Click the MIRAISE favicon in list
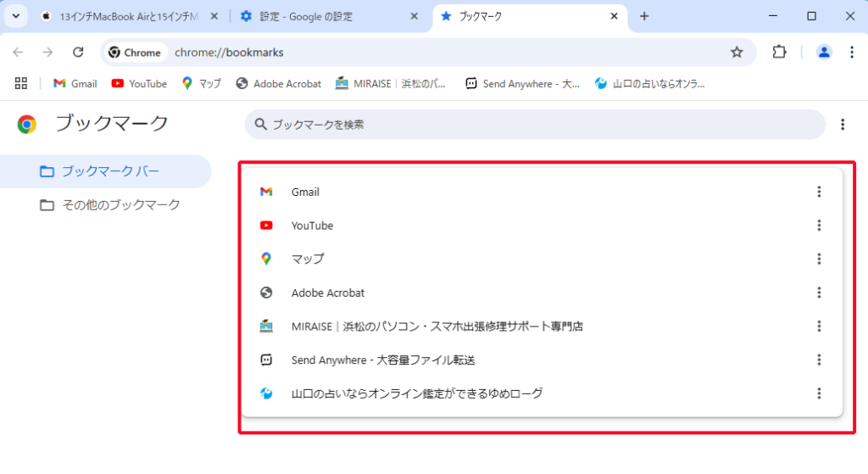 pos(266,326)
